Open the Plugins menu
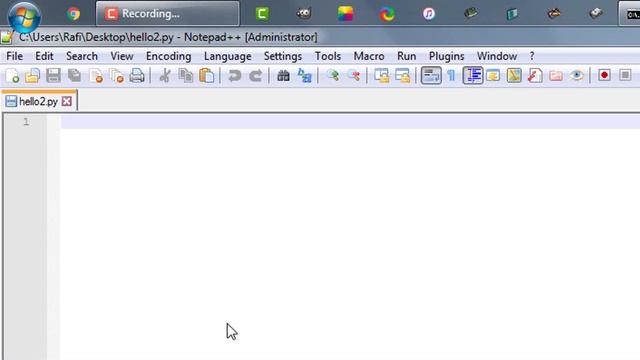640x360 pixels. tap(447, 56)
